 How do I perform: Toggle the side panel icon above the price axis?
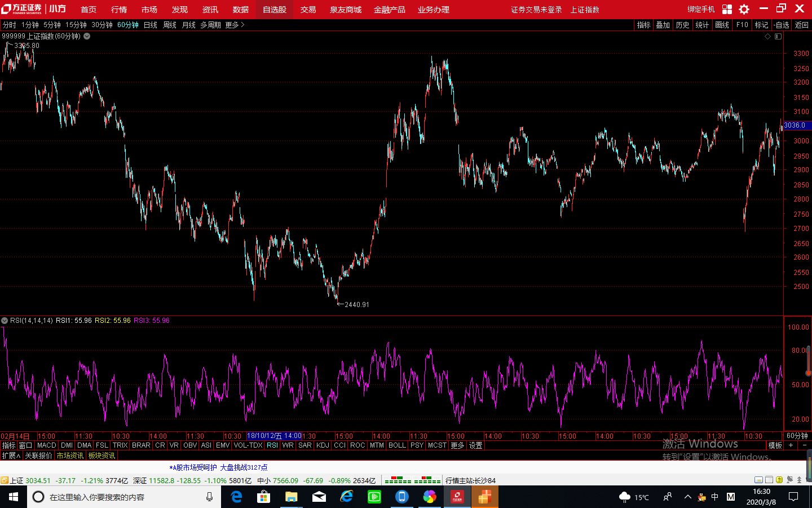[x=778, y=36]
